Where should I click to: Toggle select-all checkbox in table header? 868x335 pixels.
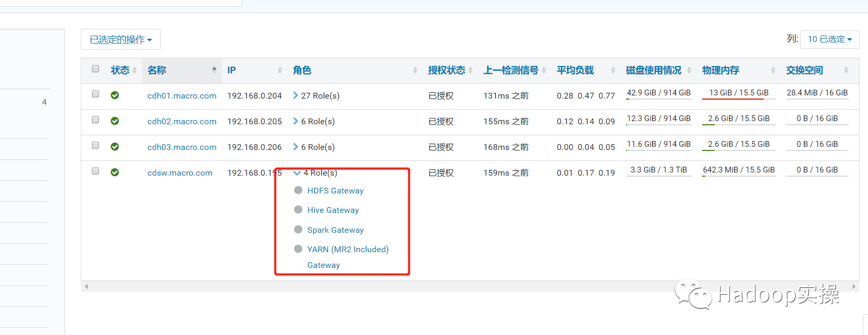tap(96, 69)
